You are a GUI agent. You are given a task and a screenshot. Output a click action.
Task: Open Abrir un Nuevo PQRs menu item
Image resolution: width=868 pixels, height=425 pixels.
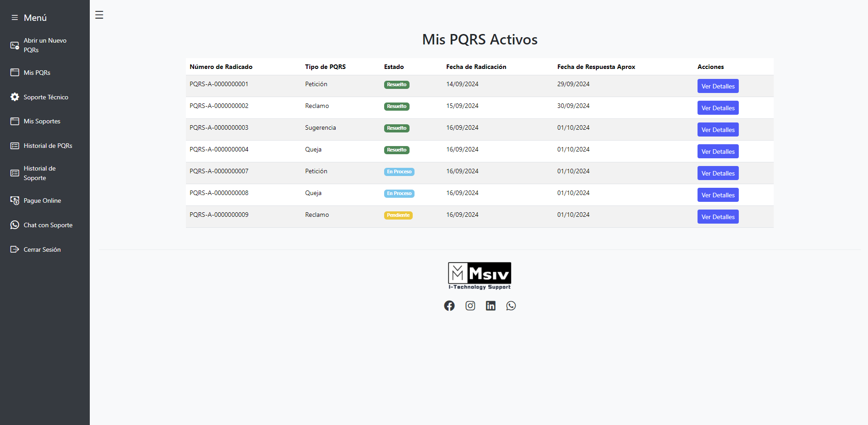tap(45, 45)
